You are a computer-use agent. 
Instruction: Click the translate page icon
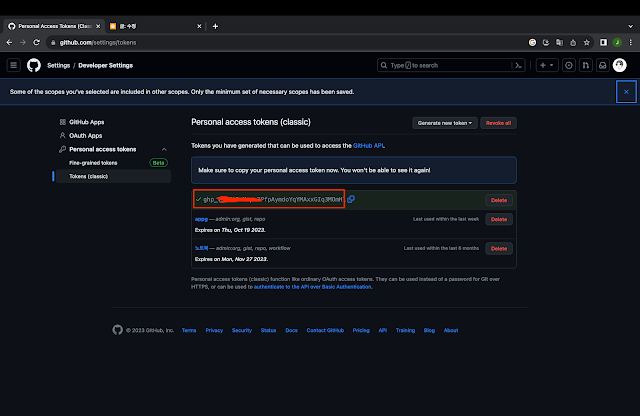[x=560, y=42]
